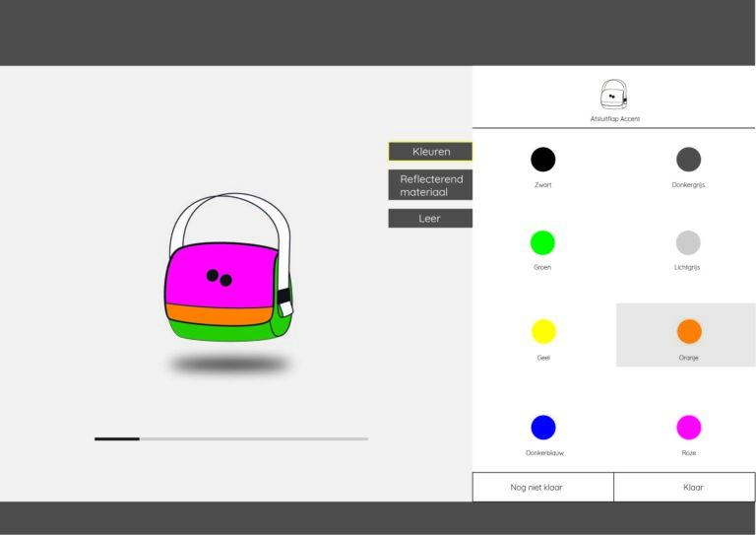
Task: Click the Klaar button
Action: coord(685,488)
